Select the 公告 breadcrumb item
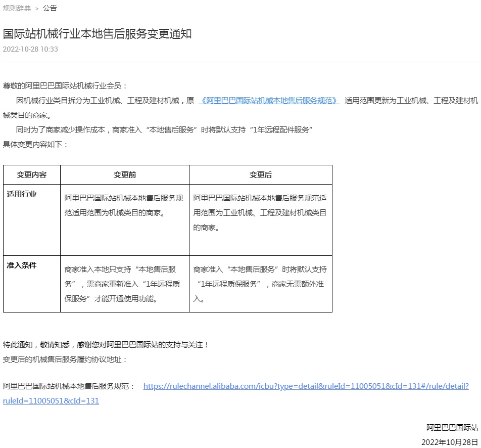The height and width of the screenshot is (448, 481). tap(50, 8)
